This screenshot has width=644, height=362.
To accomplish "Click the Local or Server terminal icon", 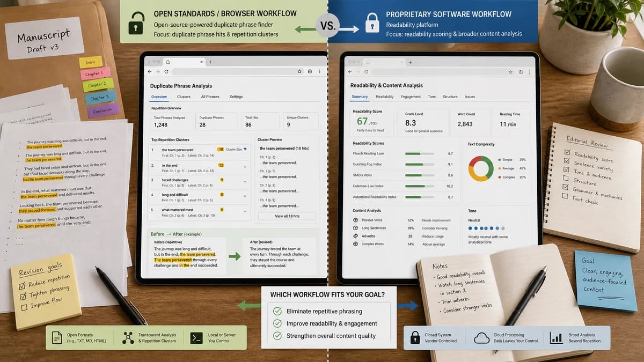I will [196, 338].
